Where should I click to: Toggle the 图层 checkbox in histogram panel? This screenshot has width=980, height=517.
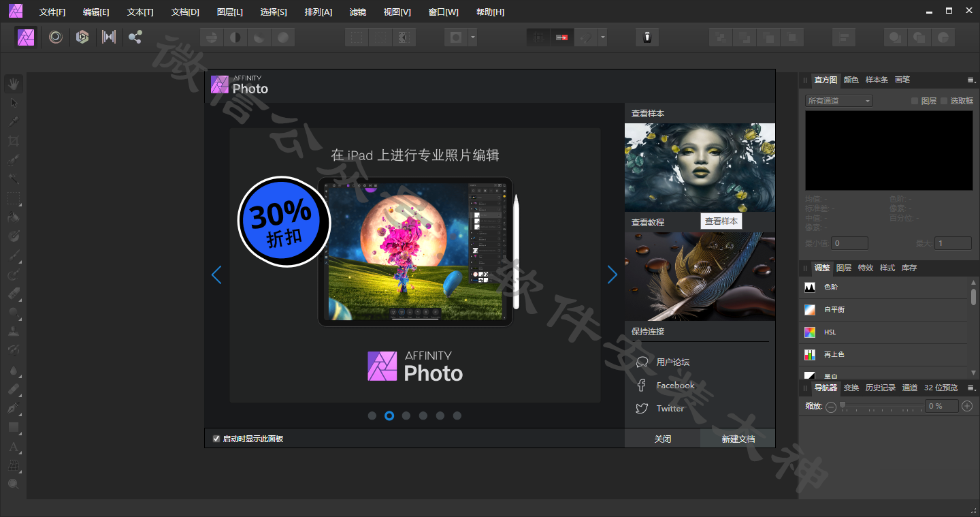(915, 101)
